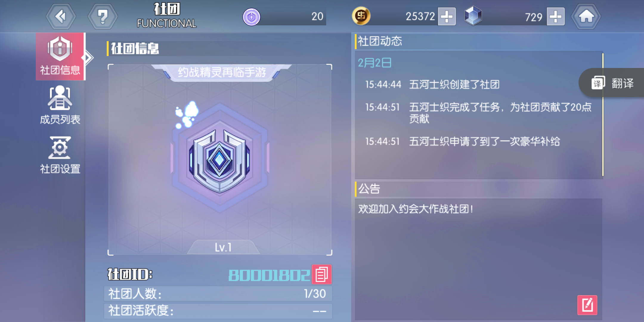Screen dimensions: 644x322
Task: Open the 成员列表 member list tab
Action: (60, 105)
